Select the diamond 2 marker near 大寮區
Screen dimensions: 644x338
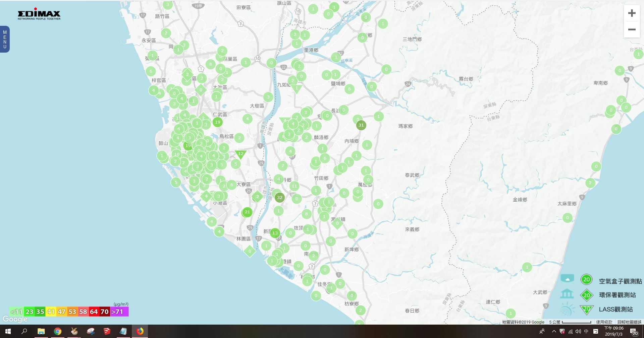click(x=257, y=197)
